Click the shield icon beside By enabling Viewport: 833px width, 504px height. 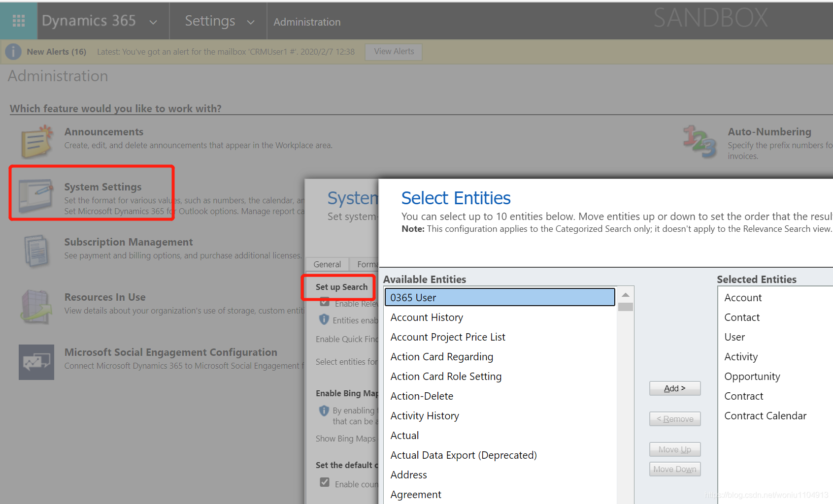click(324, 410)
